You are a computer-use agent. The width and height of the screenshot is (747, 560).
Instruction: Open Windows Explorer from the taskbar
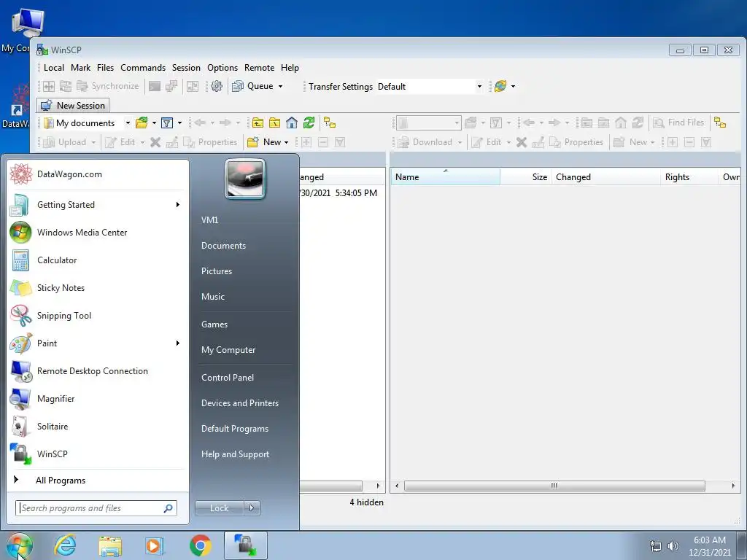[110, 545]
